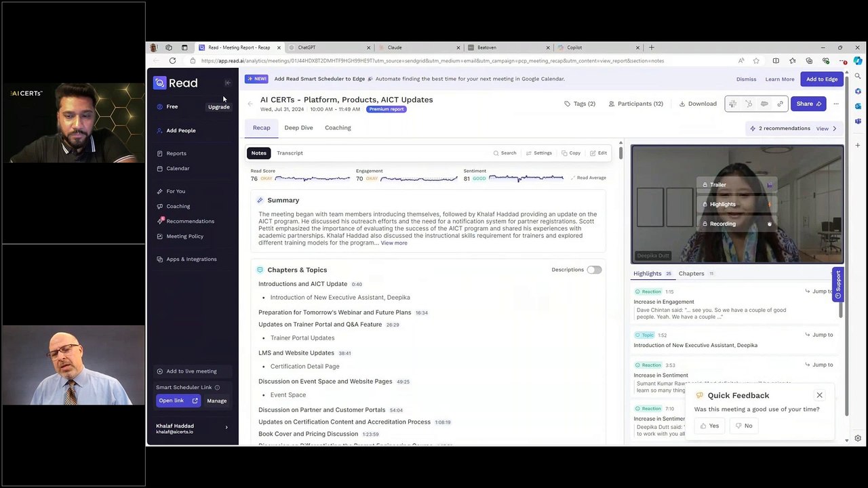The image size is (868, 488).
Task: Open browser read aloud icon
Action: click(x=741, y=60)
